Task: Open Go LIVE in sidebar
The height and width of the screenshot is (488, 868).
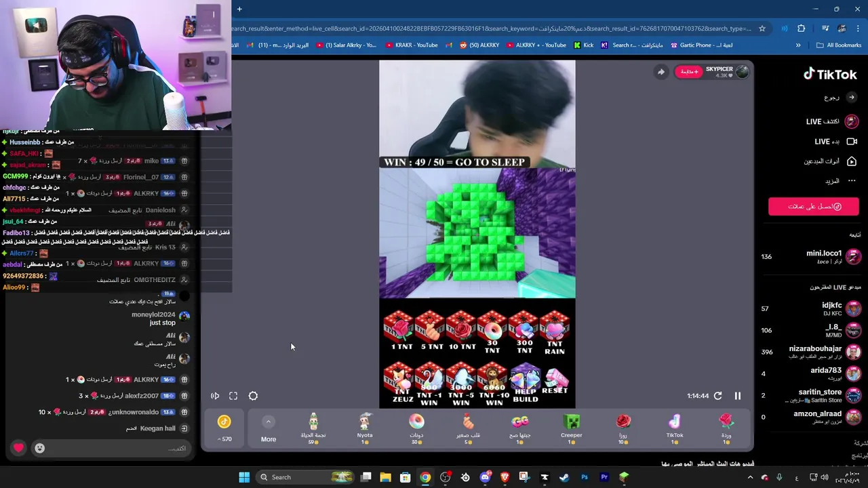Action: [835, 142]
